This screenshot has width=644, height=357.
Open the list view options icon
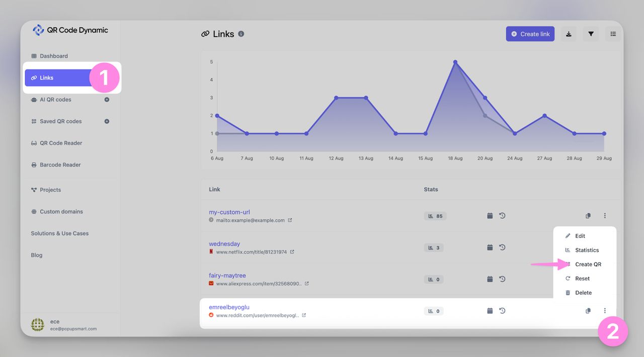[613, 34]
